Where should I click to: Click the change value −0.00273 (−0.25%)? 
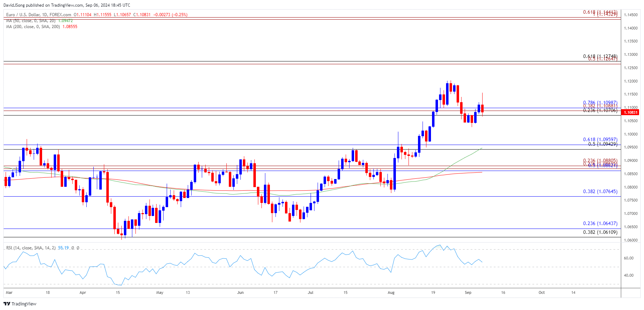[170, 15]
